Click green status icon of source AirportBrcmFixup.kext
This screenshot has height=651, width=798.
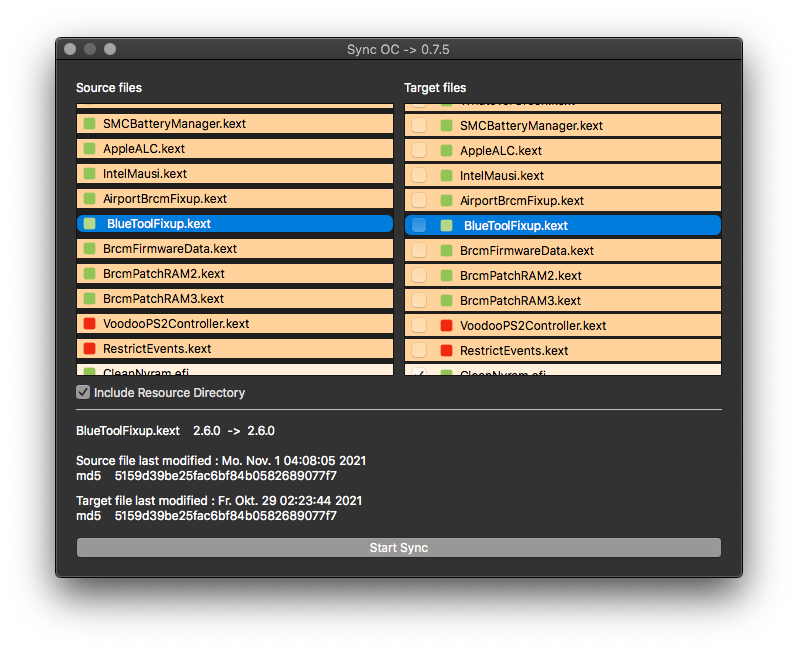(x=90, y=198)
